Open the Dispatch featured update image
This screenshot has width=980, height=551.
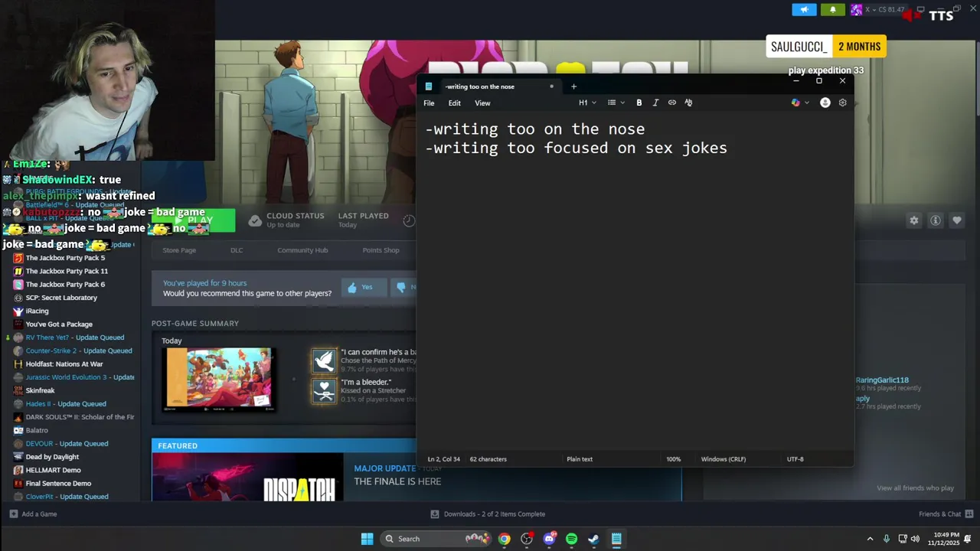pyautogui.click(x=247, y=478)
